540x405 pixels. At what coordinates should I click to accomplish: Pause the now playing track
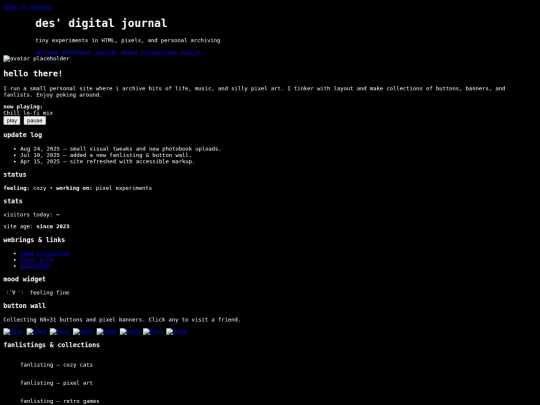pos(35,121)
